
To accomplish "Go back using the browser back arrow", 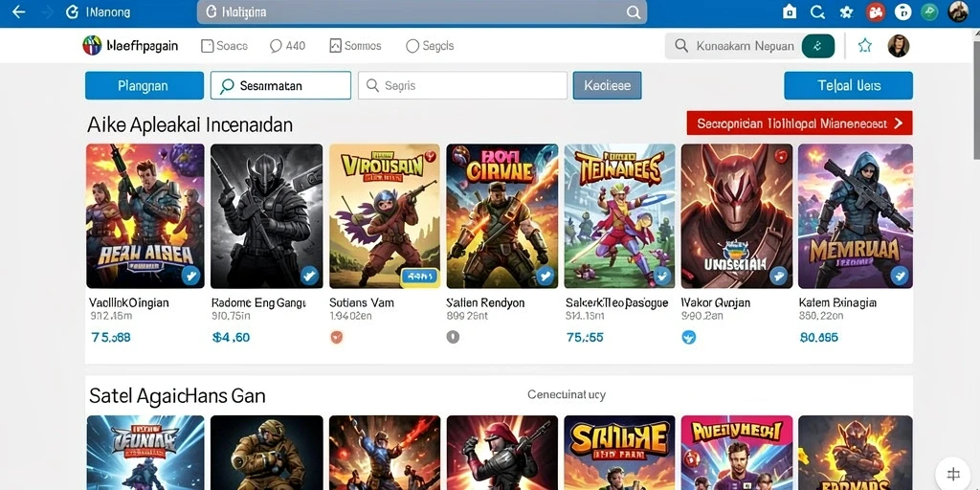I will [19, 11].
